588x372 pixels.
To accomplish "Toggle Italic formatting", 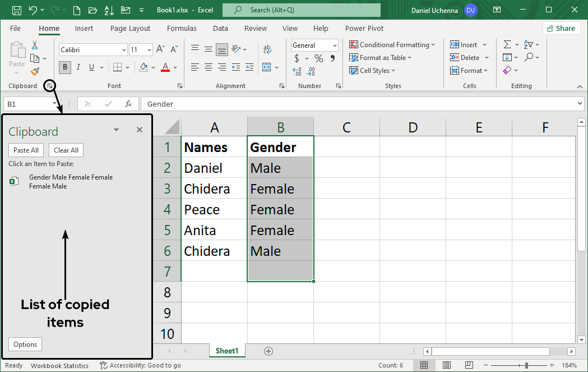I will coord(78,67).
